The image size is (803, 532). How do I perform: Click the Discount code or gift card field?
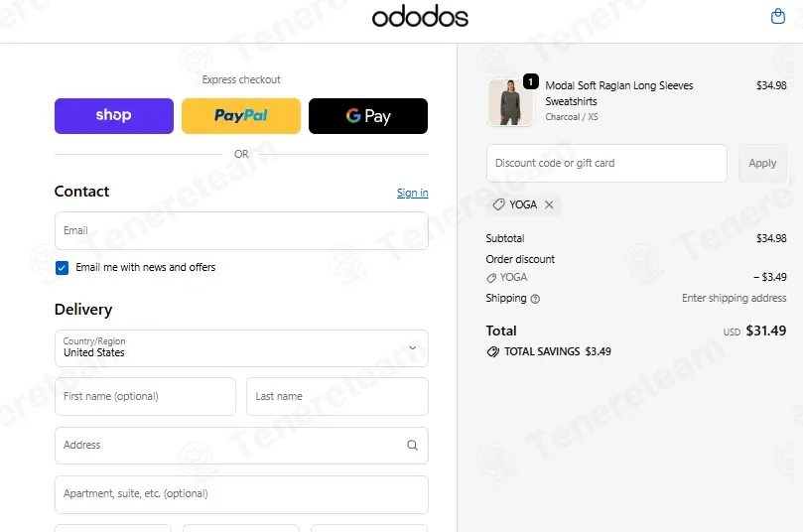[x=606, y=163]
